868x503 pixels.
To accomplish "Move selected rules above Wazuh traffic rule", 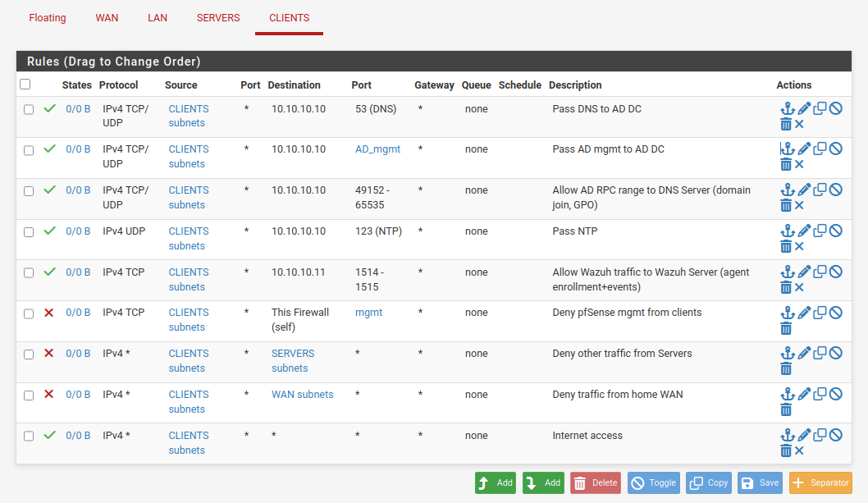I will click(x=787, y=272).
